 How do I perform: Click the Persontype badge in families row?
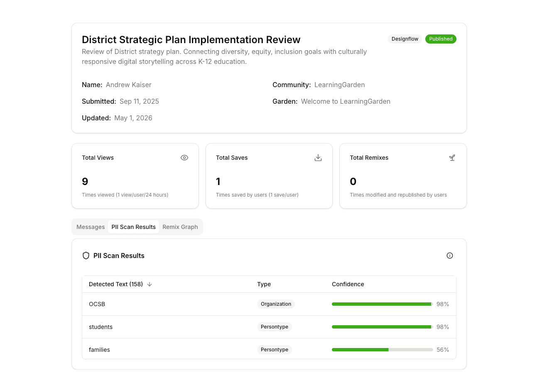point(275,350)
